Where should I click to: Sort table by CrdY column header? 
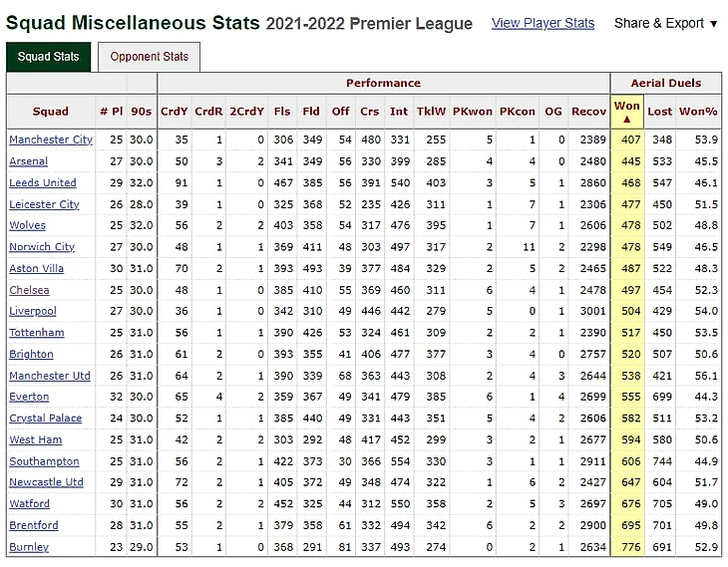(x=175, y=112)
